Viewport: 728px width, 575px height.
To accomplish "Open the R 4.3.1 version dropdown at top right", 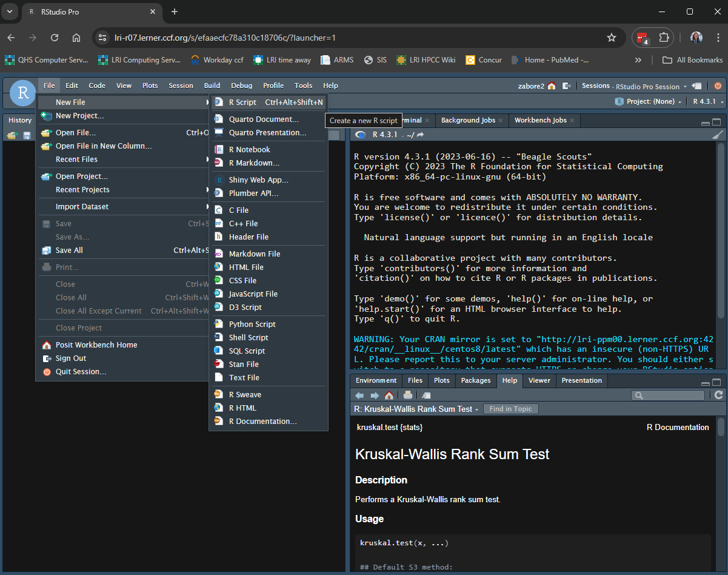I will point(707,101).
